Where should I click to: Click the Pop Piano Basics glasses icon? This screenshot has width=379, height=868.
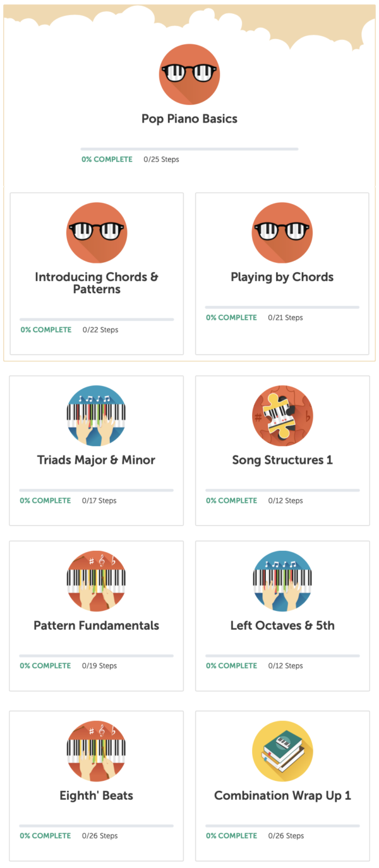click(x=189, y=74)
